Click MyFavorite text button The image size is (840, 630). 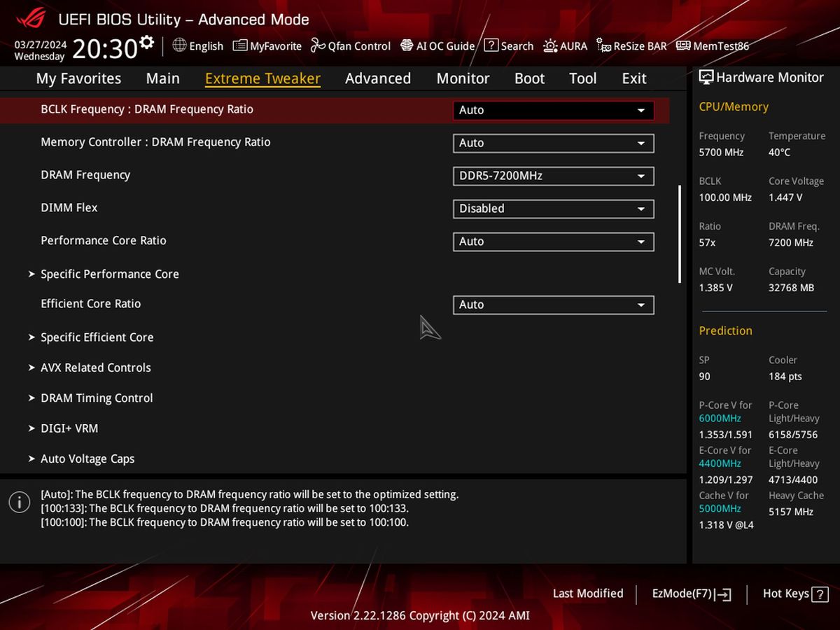click(x=276, y=46)
